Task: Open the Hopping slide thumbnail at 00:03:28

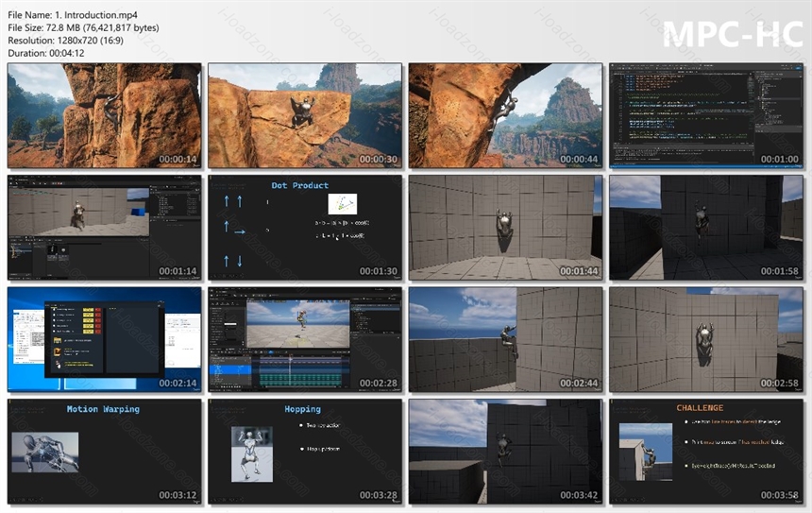Action: coord(305,452)
